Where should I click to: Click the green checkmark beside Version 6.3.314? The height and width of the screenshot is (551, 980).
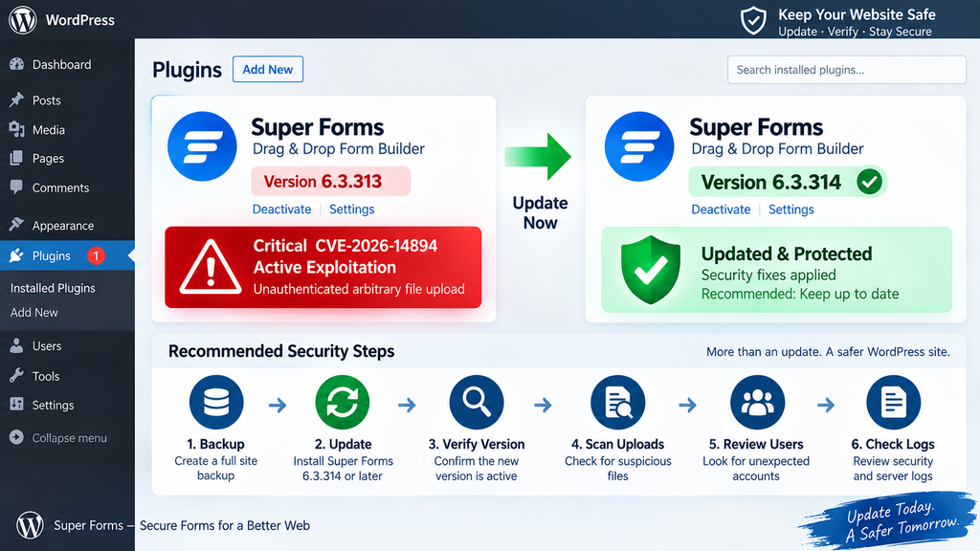tap(869, 182)
